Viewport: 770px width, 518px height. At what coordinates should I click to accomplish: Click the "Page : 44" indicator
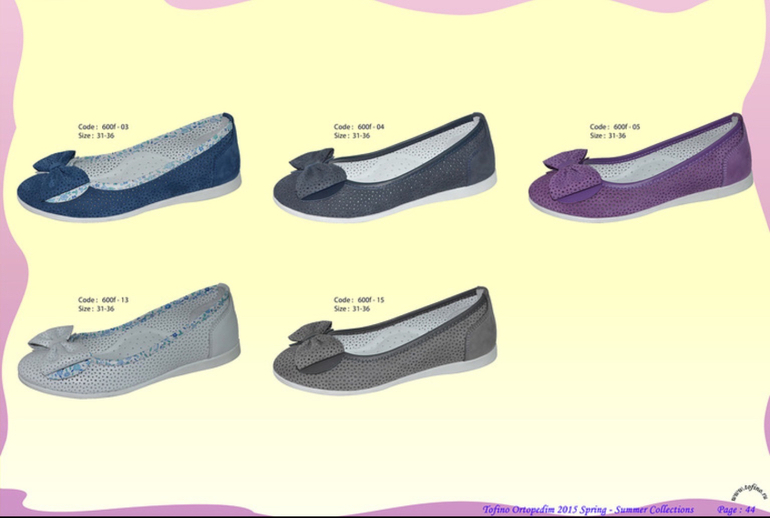point(736,510)
